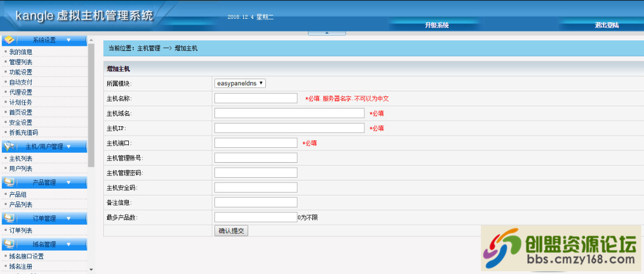644x274 pixels.
Task: Open 计划任务 page
Action: pos(20,102)
